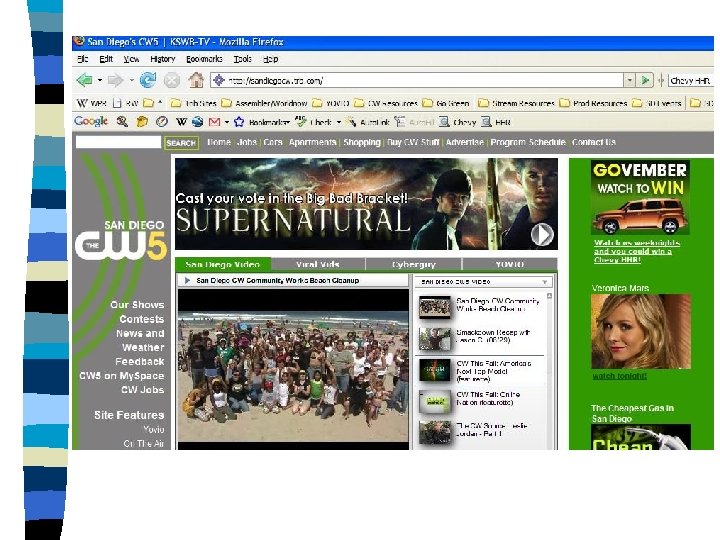
Task: Click the Google toolbar search magnifier icon
Action: [x=122, y=122]
